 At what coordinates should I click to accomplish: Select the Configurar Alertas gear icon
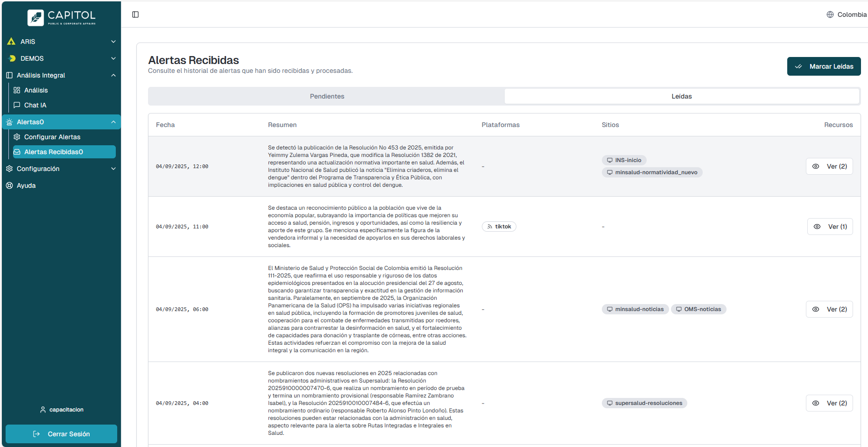[x=17, y=137]
